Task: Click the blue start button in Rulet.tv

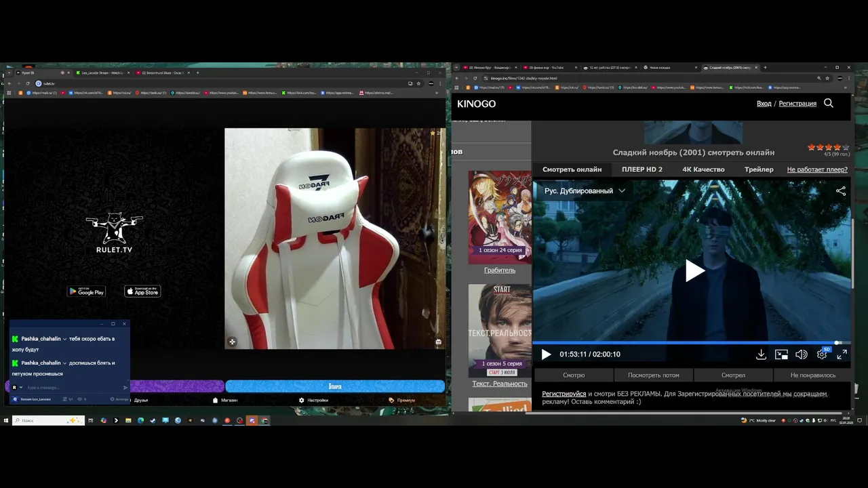Action: pos(335,386)
